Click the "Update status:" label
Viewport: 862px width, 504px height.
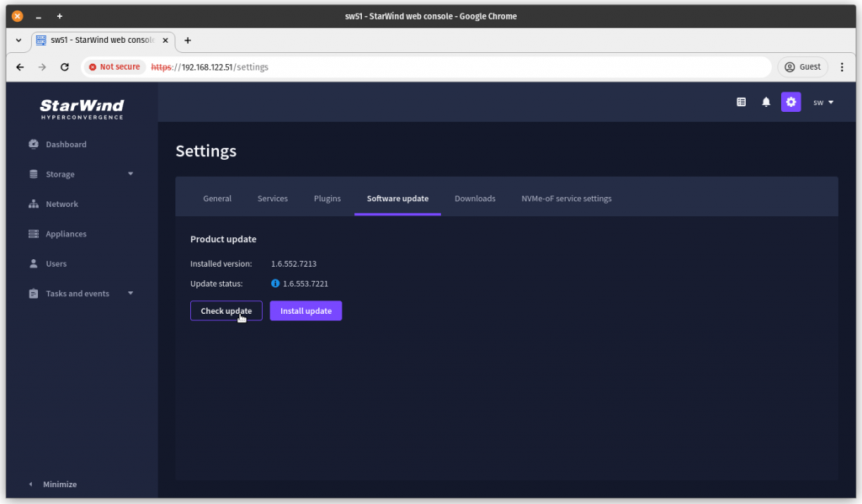pos(216,284)
